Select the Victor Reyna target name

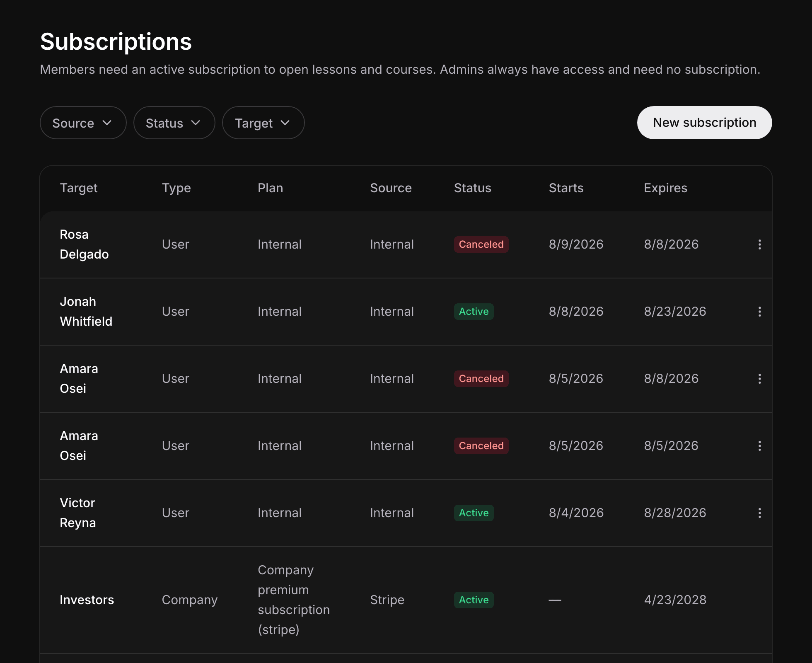(x=78, y=513)
